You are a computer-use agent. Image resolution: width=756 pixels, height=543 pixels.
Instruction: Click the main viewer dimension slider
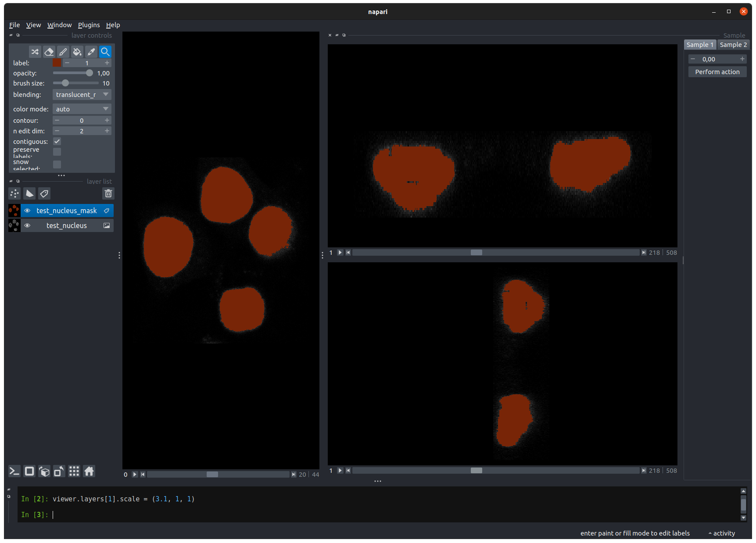coord(219,475)
